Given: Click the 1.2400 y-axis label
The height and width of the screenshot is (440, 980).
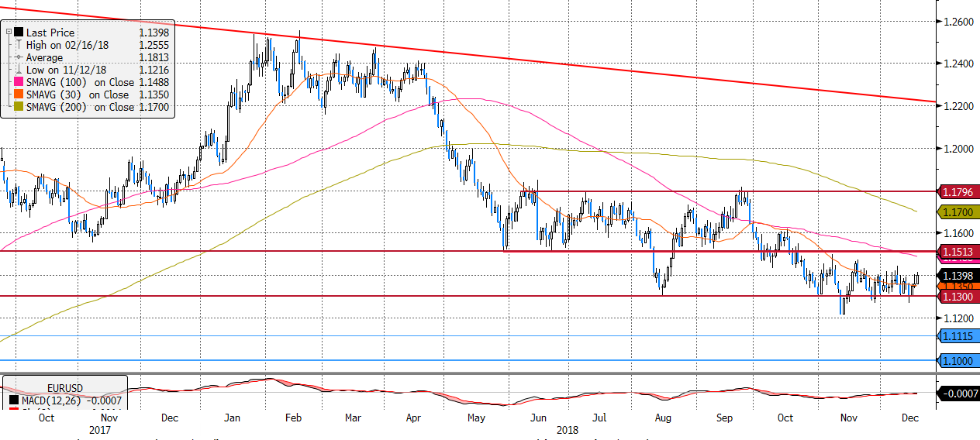Looking at the screenshot, I should tap(958, 64).
